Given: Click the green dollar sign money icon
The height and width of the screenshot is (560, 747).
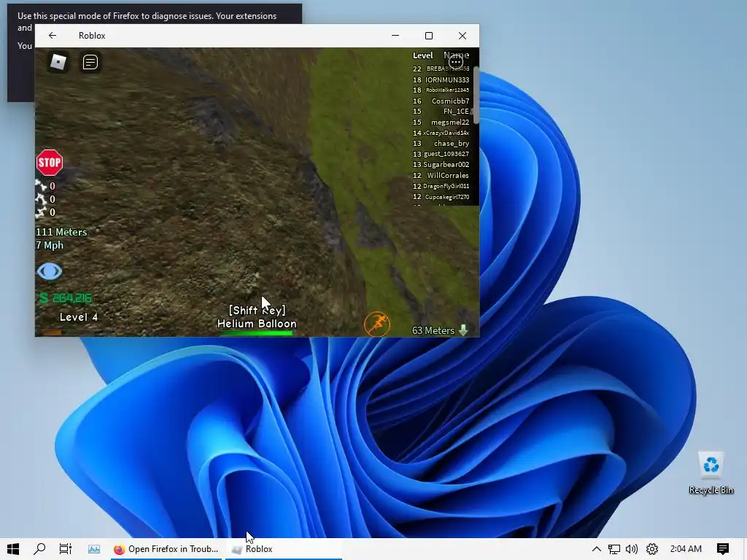Looking at the screenshot, I should tap(44, 298).
